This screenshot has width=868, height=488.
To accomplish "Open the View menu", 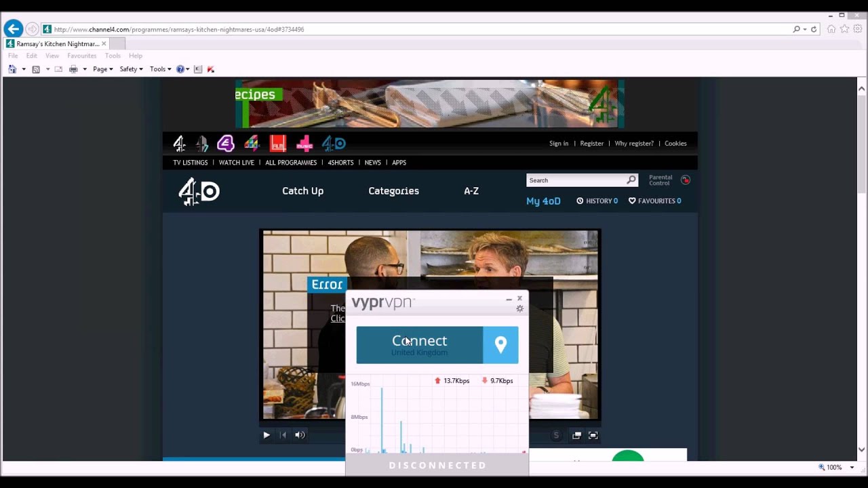I will coord(52,56).
